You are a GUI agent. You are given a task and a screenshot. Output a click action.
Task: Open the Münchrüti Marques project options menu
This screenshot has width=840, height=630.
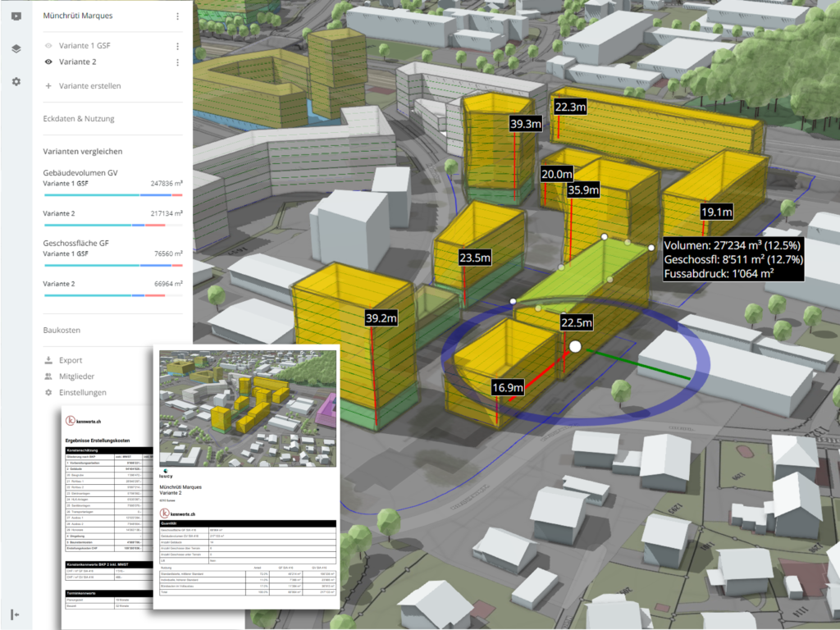(178, 16)
